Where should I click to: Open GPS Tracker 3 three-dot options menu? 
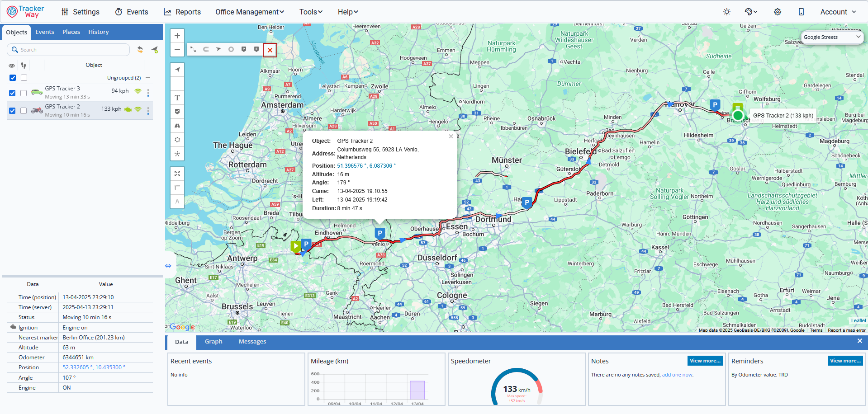148,93
